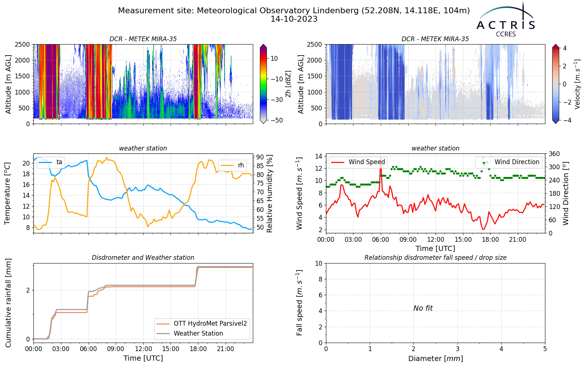Viewport: 588px width, 368px height.
Task: Click the 18:00 tick on wind plot
Action: (x=490, y=240)
